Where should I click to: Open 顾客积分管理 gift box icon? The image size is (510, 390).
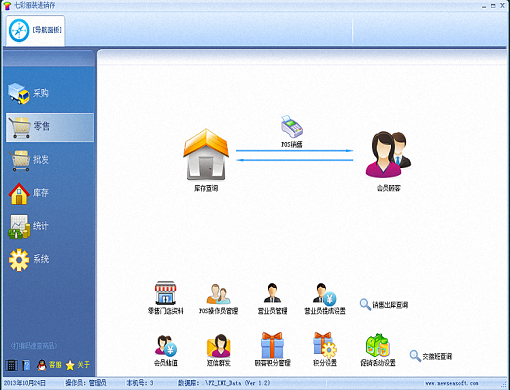pyautogui.click(x=272, y=345)
